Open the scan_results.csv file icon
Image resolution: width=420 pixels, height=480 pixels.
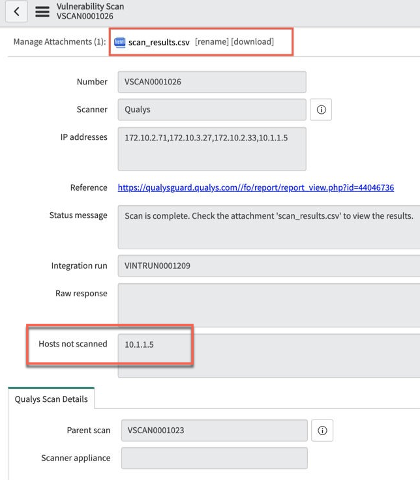pos(120,42)
